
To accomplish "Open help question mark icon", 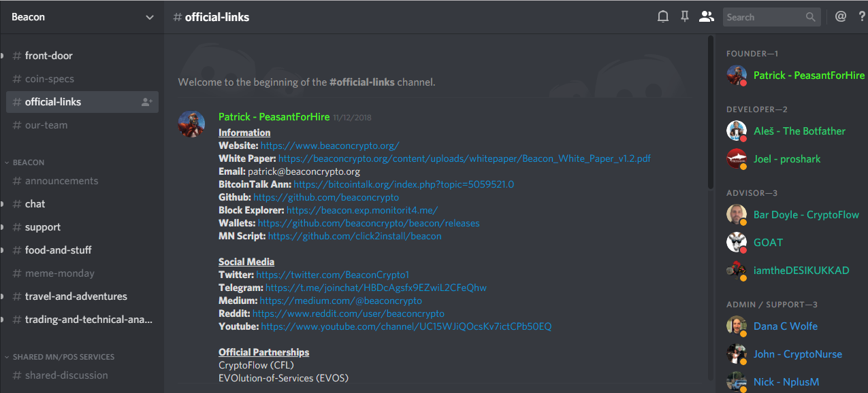I will pyautogui.click(x=862, y=17).
